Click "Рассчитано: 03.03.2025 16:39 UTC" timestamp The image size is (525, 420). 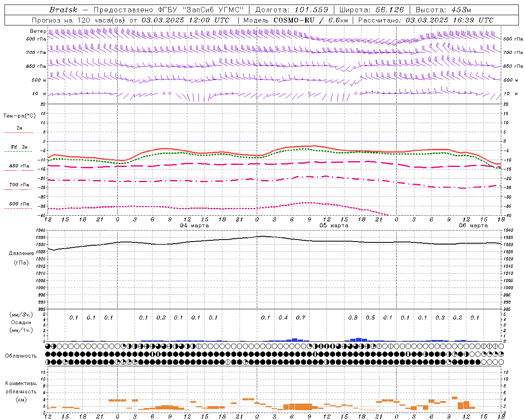coord(426,20)
